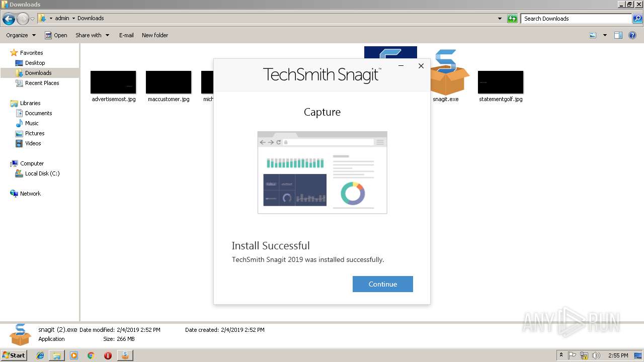The height and width of the screenshot is (362, 644).
Task: Select Favorites in navigation pane
Action: click(x=31, y=53)
